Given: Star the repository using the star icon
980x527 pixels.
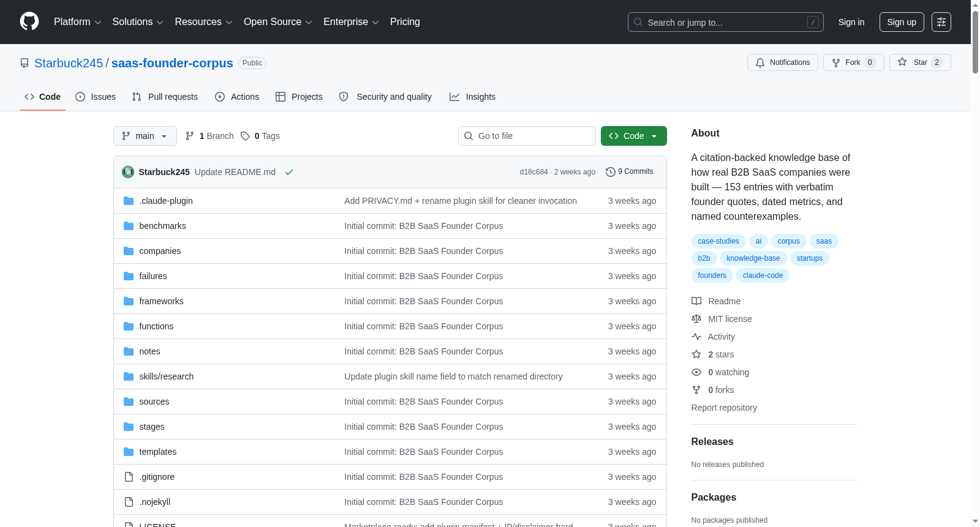Looking at the screenshot, I should [902, 62].
